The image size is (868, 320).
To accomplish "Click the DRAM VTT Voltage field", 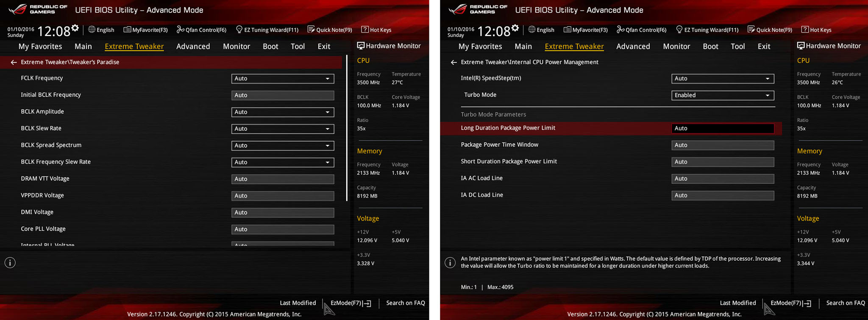I will click(283, 179).
